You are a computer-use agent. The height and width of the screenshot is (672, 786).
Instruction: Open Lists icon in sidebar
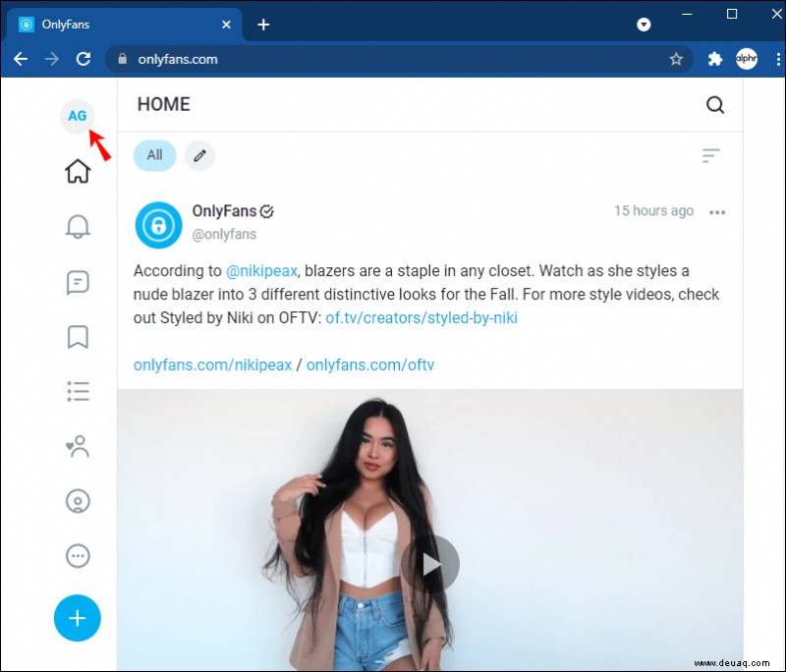(x=78, y=391)
